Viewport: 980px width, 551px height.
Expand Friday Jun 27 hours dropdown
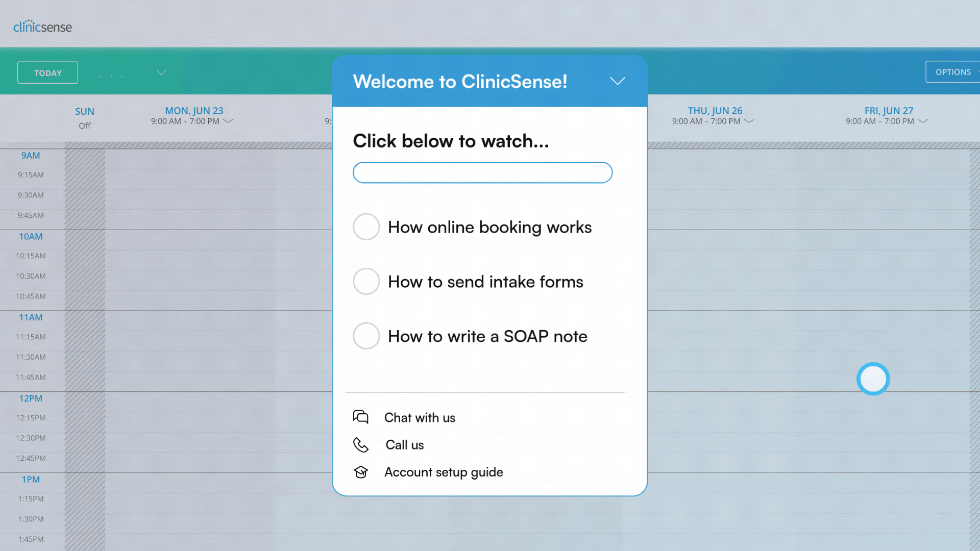pos(923,121)
